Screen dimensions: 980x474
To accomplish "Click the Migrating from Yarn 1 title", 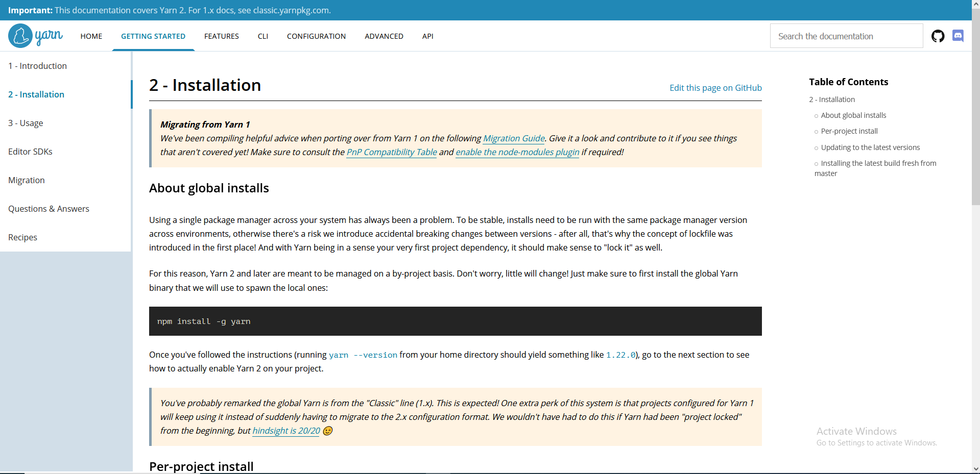I will 205,124.
